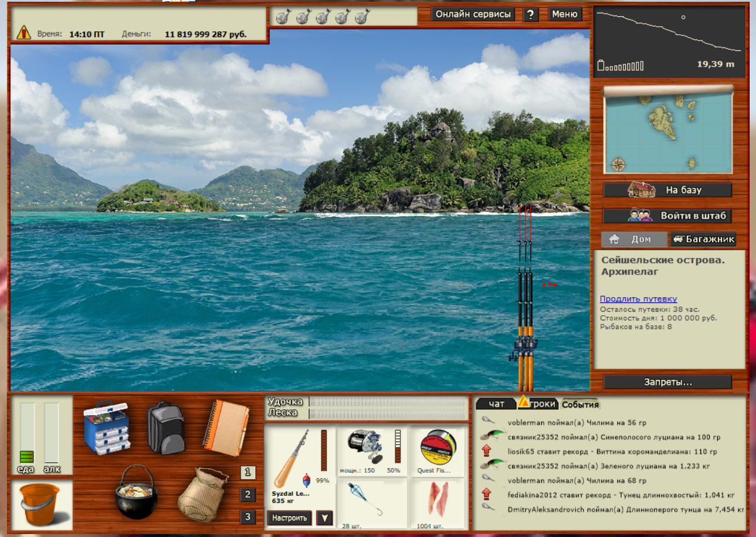The image size is (756, 537).
Task: Click the voblerman Чилима 56 гр event
Action: click(577, 422)
